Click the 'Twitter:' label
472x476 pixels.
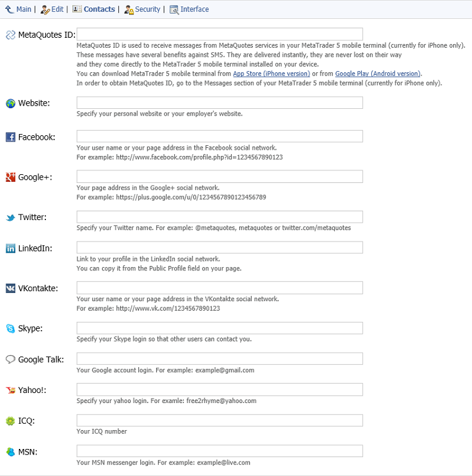pyautogui.click(x=33, y=218)
